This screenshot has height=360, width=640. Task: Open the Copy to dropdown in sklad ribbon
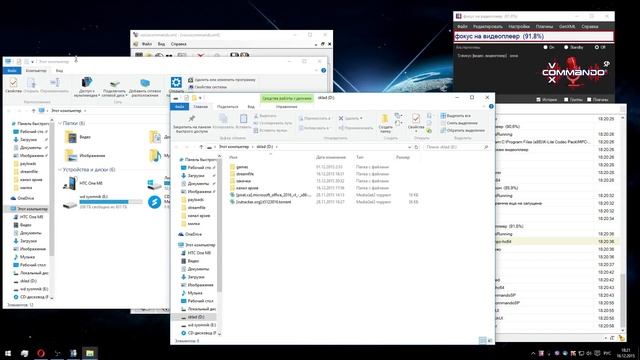coord(314,128)
